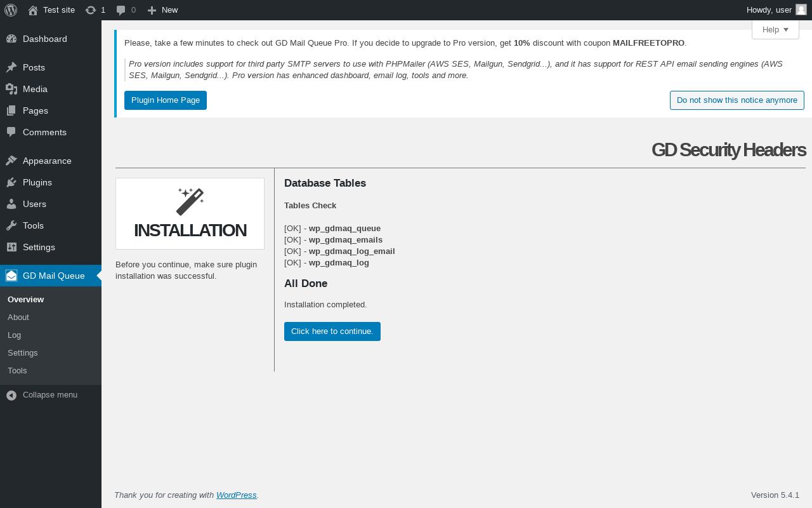812x508 pixels.
Task: Click the Pages icon in sidebar
Action: [11, 110]
